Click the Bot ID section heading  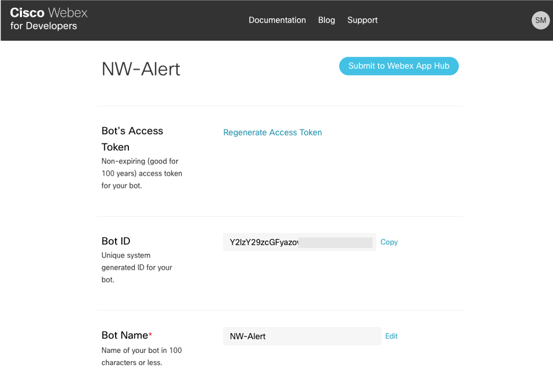[116, 241]
